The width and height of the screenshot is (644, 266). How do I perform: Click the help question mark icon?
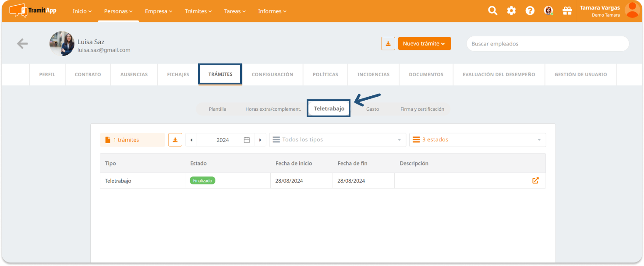[530, 11]
